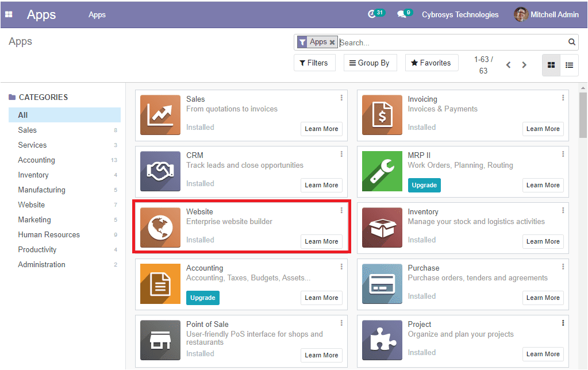Viewport: 588px width, 370px height.
Task: Remove the Apps filter facet
Action: click(332, 43)
